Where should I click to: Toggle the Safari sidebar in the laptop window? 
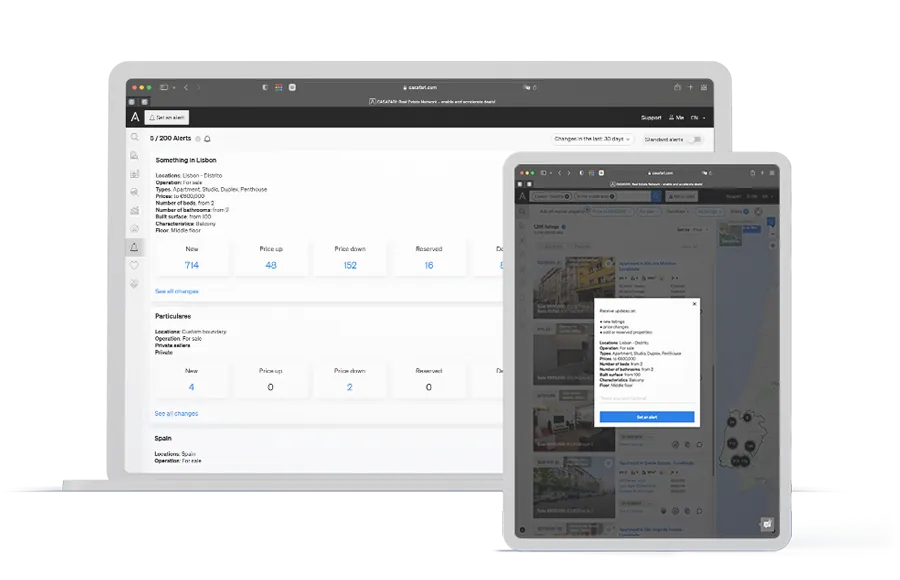[164, 87]
